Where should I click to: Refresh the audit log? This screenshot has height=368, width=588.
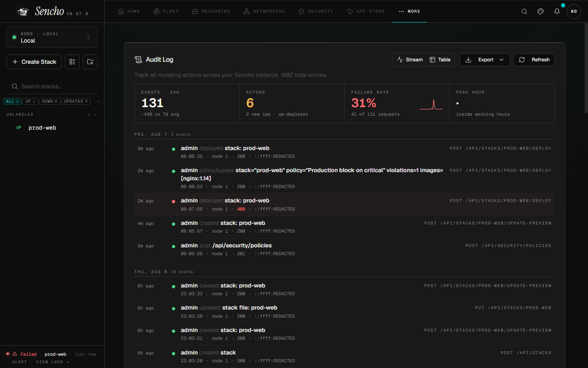click(534, 60)
